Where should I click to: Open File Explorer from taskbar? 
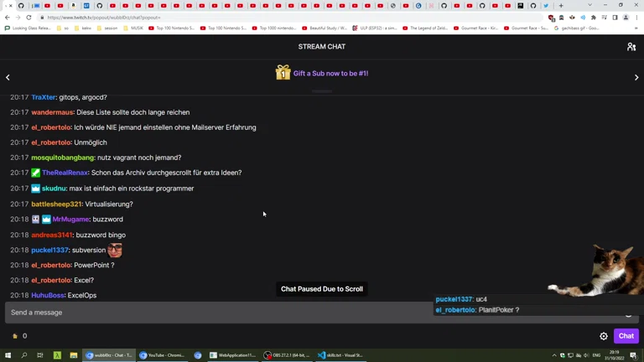click(x=74, y=355)
